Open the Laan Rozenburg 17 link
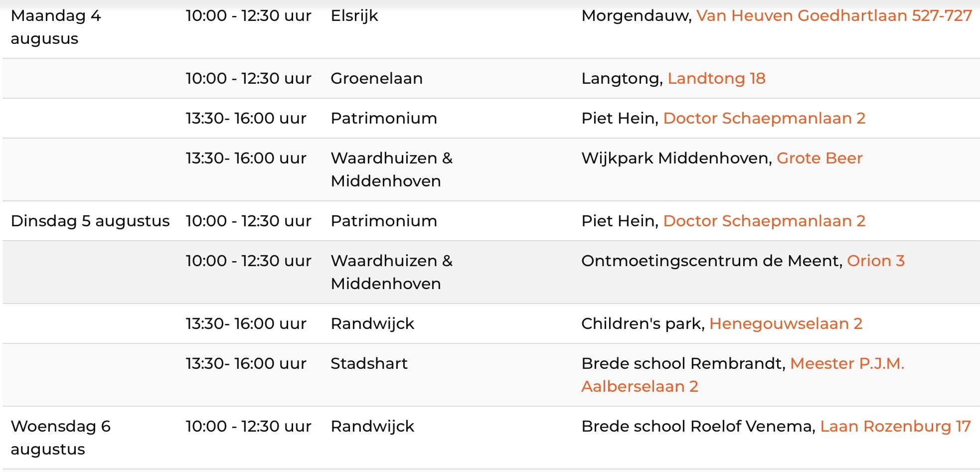The image size is (980, 472). (x=895, y=427)
